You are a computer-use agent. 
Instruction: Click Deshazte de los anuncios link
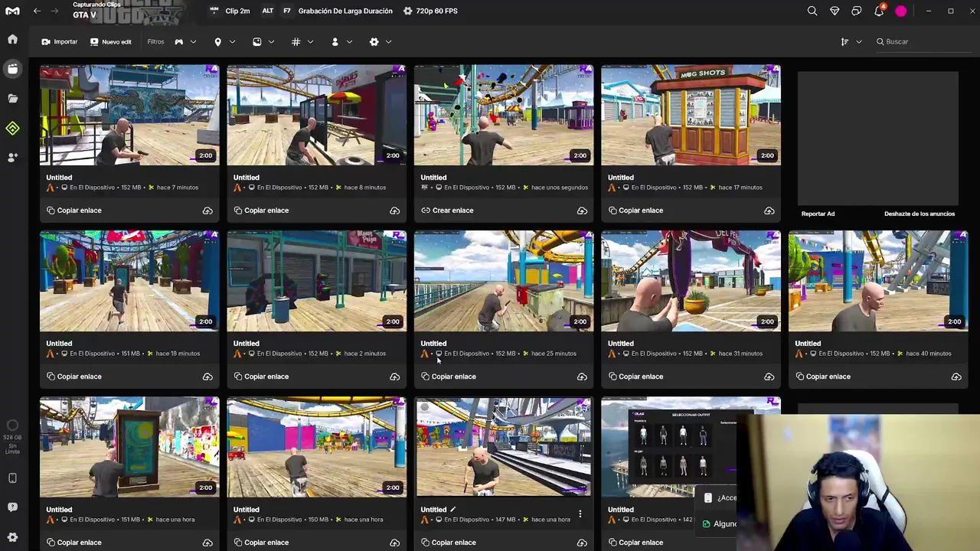[x=920, y=214]
